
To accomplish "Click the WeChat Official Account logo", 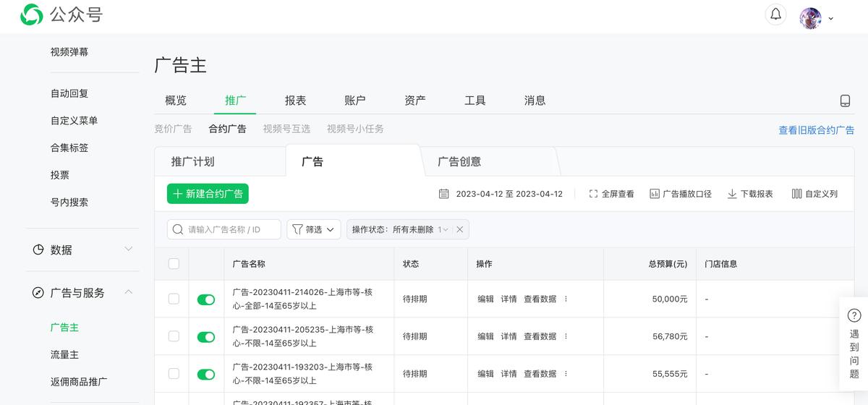I will [x=33, y=14].
